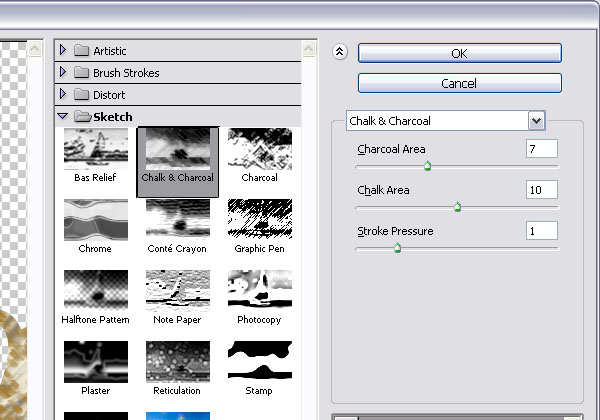The height and width of the screenshot is (420, 600).
Task: Open the Chalk & Charcoal filter dropdown
Action: tap(537, 121)
